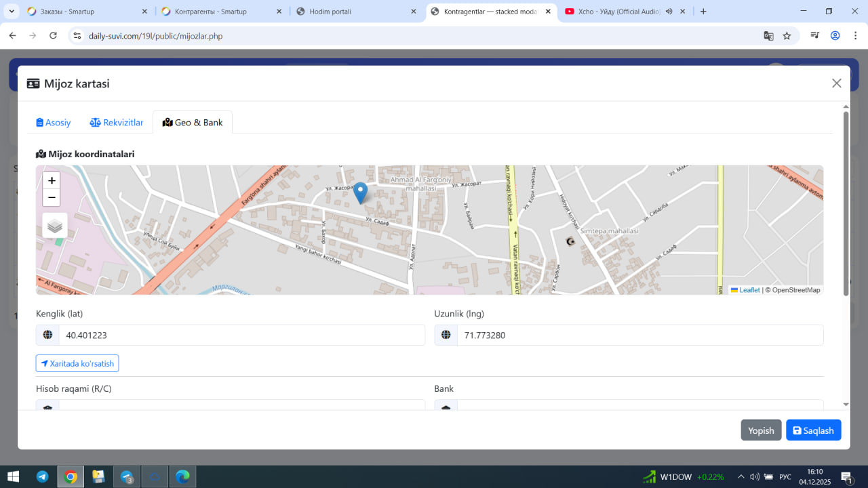Focus the Uzunlik (lng) input field
The width and height of the screenshot is (868, 488).
click(x=639, y=335)
